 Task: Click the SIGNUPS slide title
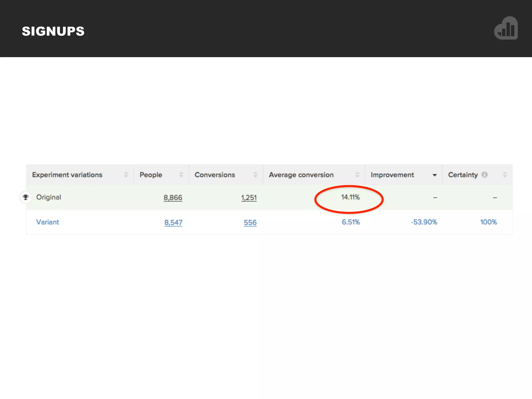point(53,31)
